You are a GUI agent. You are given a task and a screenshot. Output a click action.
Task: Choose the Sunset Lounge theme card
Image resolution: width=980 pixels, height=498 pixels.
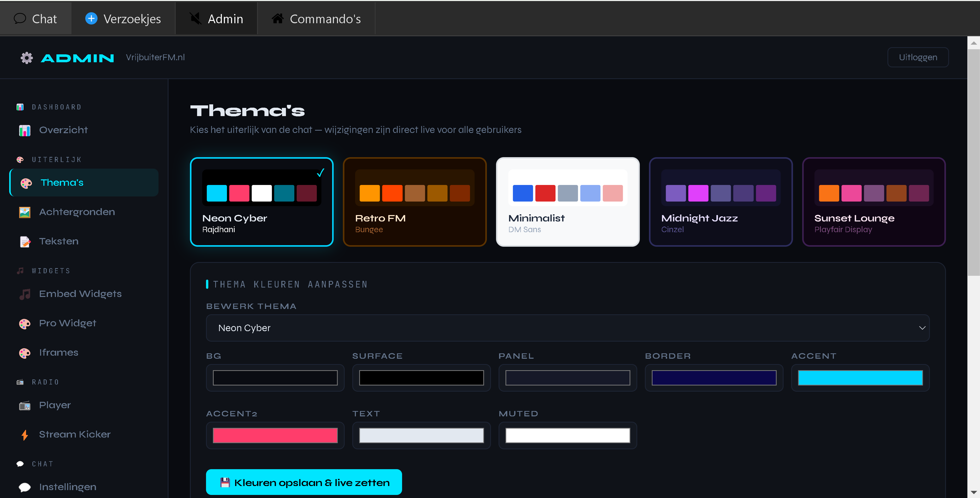(x=874, y=202)
